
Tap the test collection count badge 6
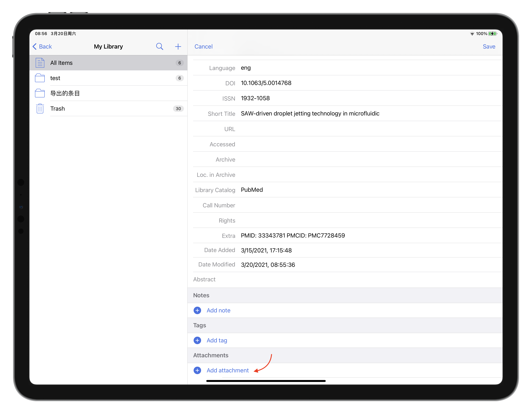[x=180, y=78]
